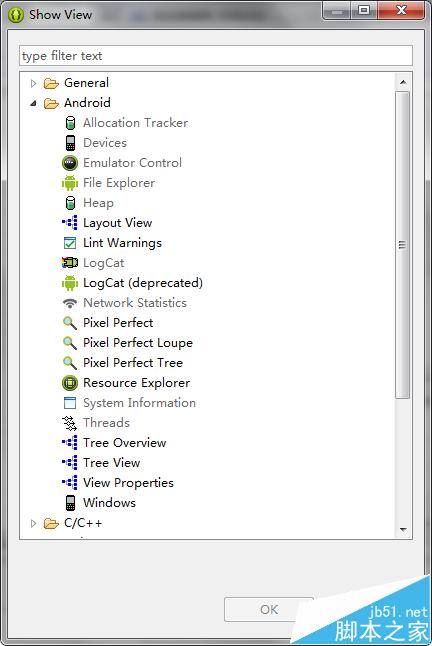Click the scrollbar down arrow

[x=403, y=529]
